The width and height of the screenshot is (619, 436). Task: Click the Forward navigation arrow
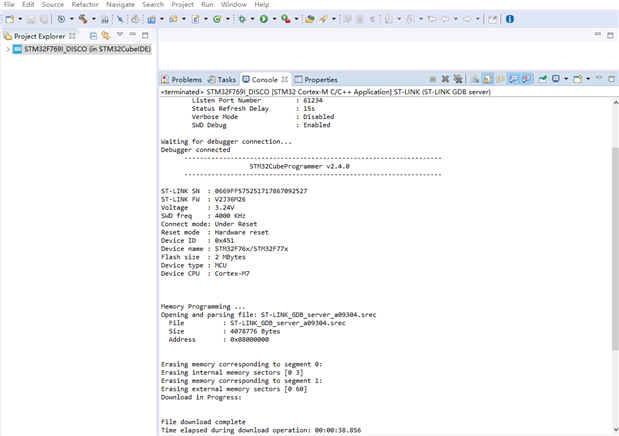(467, 19)
